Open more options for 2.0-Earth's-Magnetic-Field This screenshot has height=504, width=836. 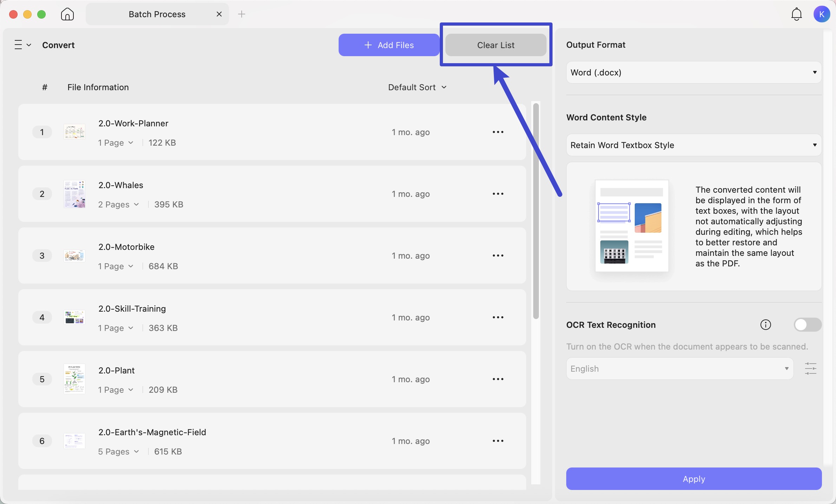(x=498, y=441)
